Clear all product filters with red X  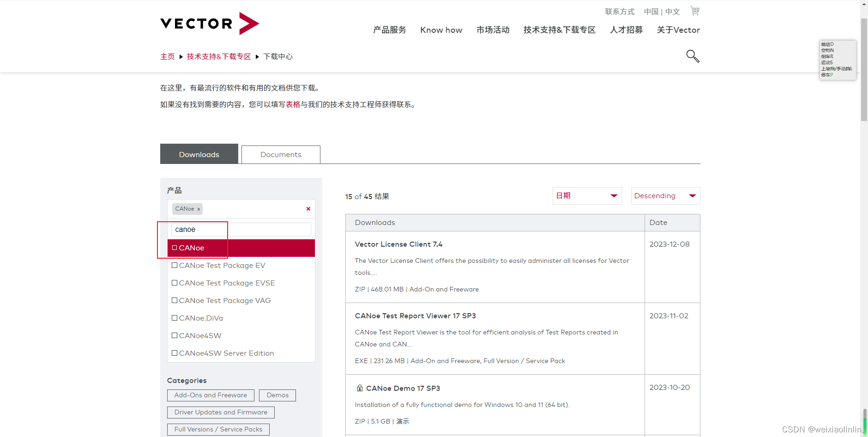(x=308, y=209)
